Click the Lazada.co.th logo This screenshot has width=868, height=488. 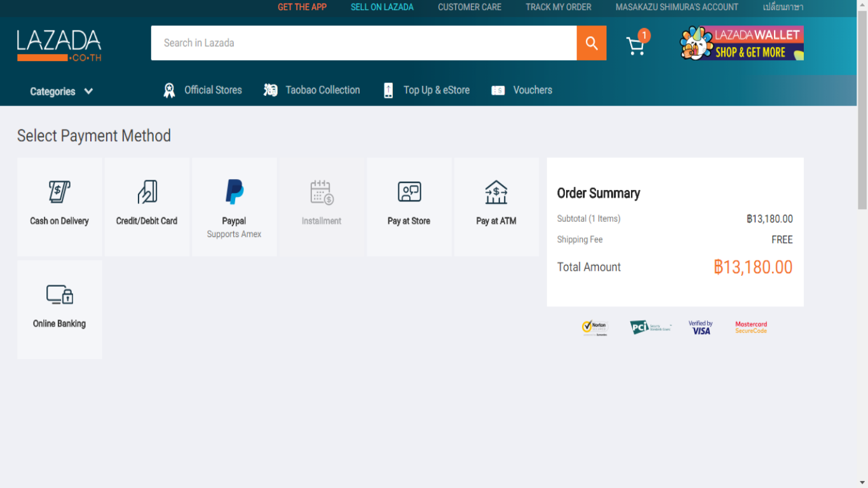coord(59,45)
